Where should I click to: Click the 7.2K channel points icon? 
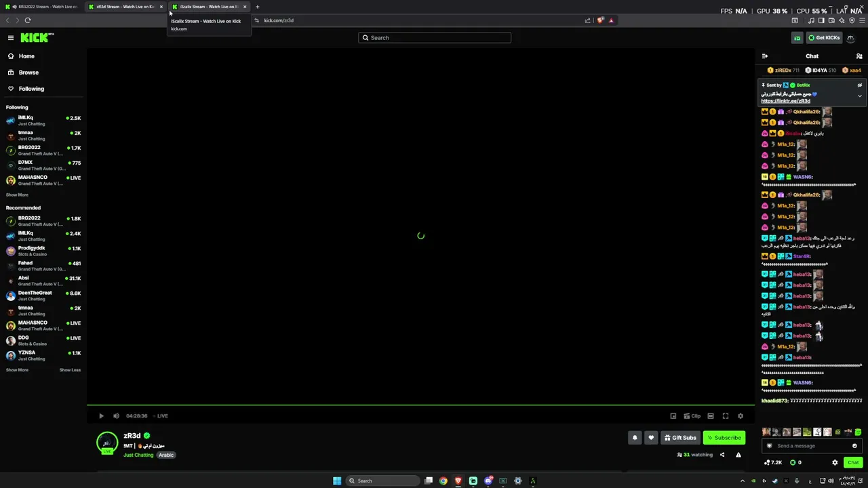click(x=772, y=463)
